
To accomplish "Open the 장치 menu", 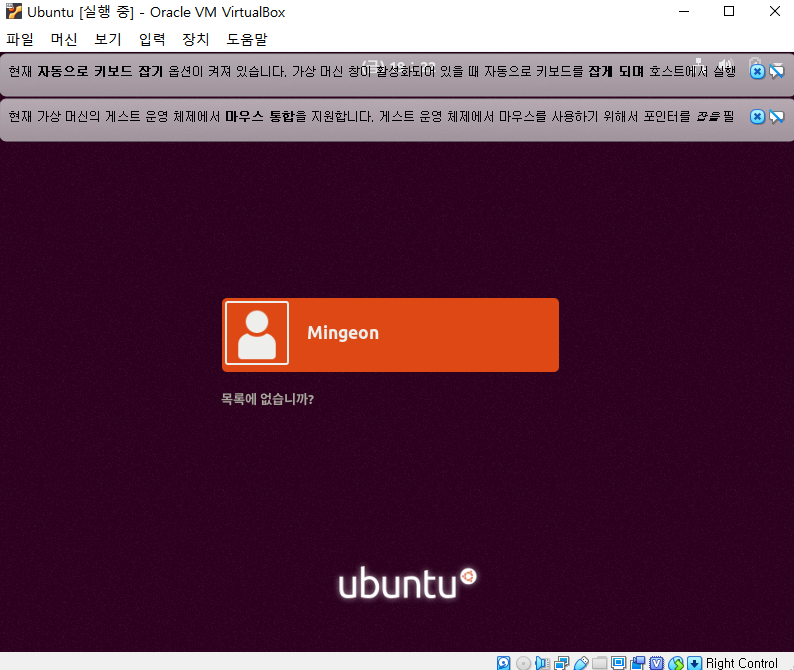I will click(196, 40).
